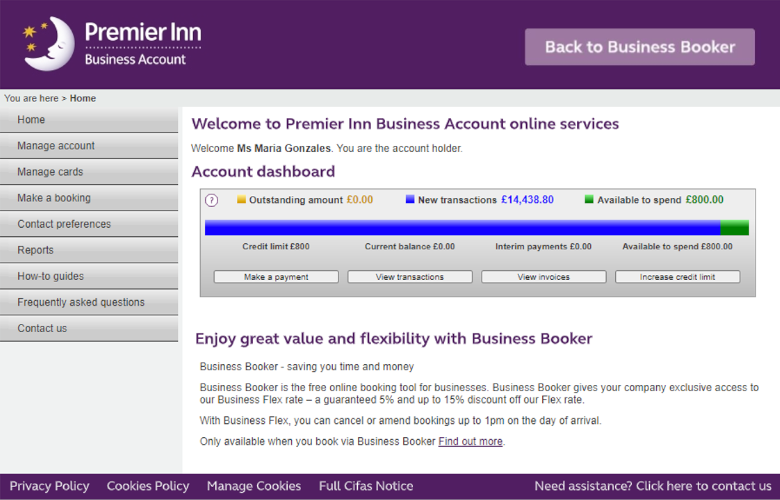Follow the Find out more link

pyautogui.click(x=470, y=441)
